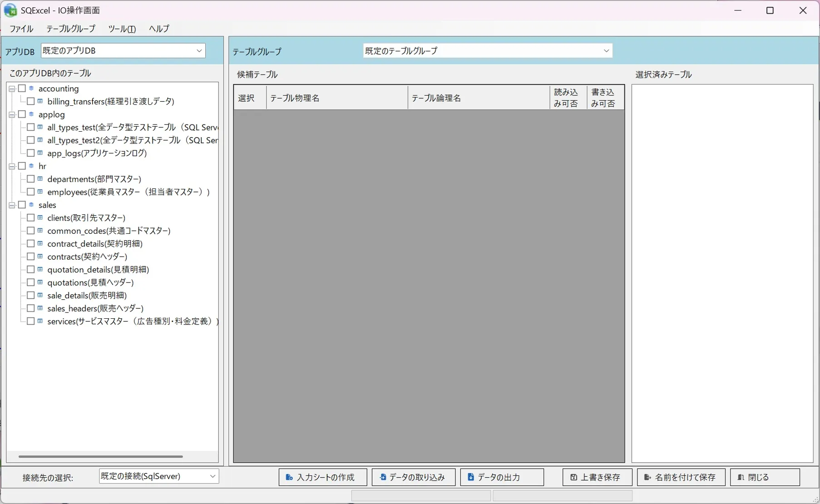Click the schema icon next to applog
The image size is (820, 504).
[x=31, y=114]
